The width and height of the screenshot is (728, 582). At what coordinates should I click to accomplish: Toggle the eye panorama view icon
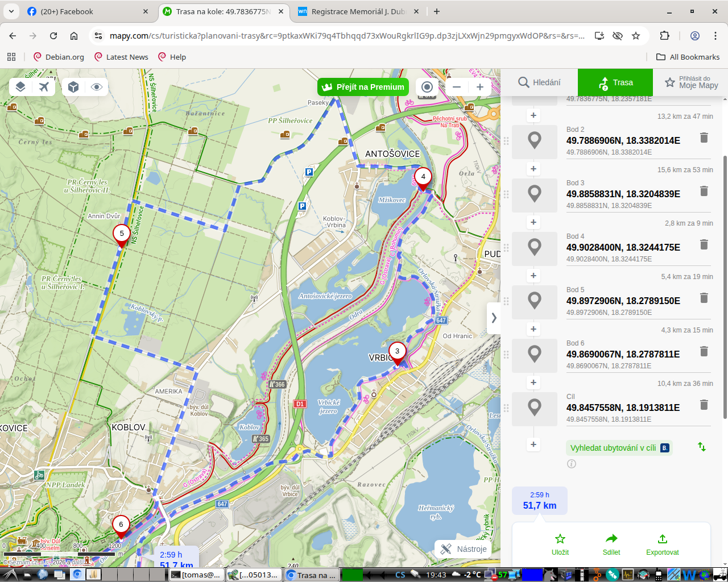point(97,87)
